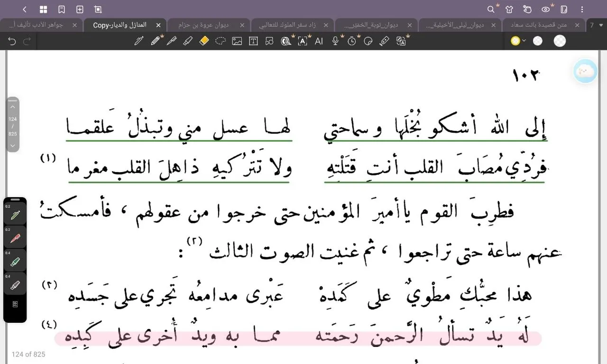Open the AI assistant tool

[x=319, y=41]
